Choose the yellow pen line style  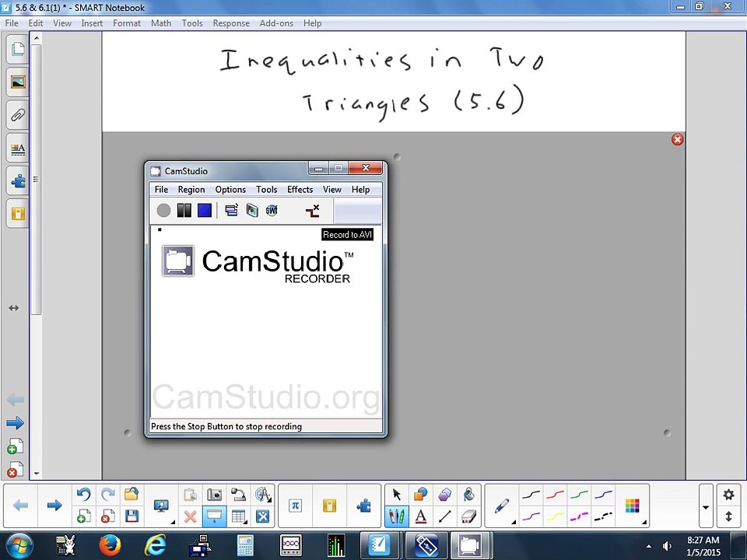[x=555, y=516]
